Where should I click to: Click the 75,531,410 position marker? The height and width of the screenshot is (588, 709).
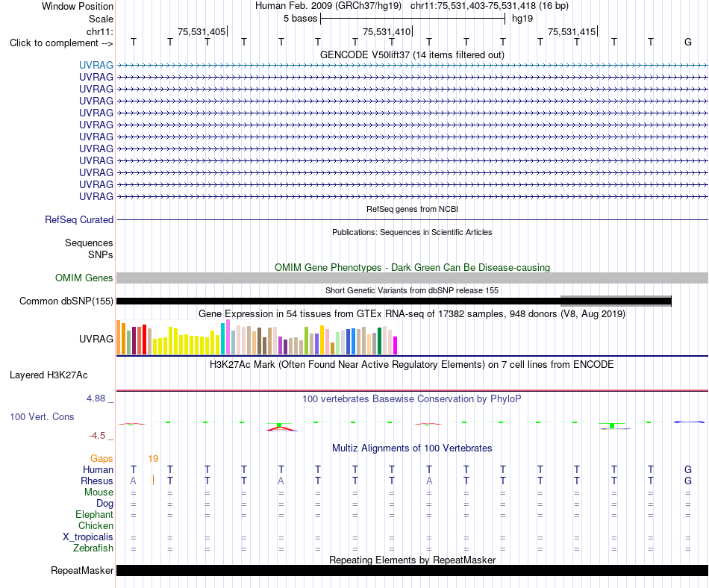tap(387, 31)
